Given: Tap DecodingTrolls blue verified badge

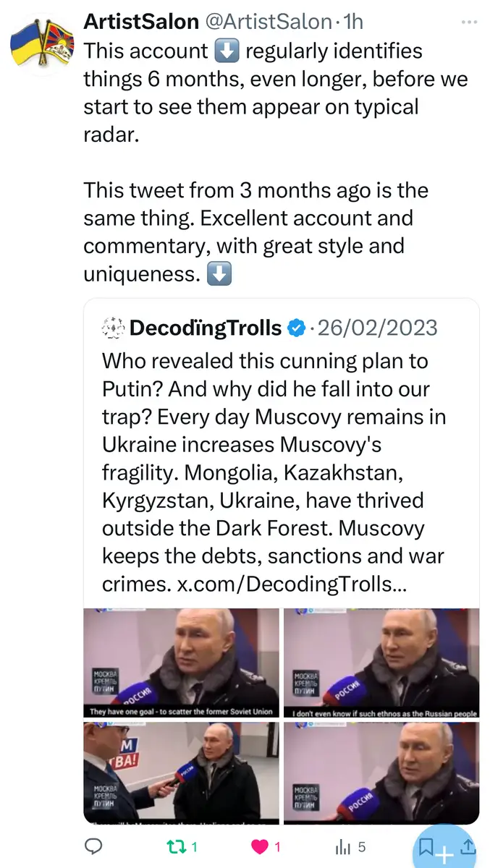Looking at the screenshot, I should click(x=295, y=328).
